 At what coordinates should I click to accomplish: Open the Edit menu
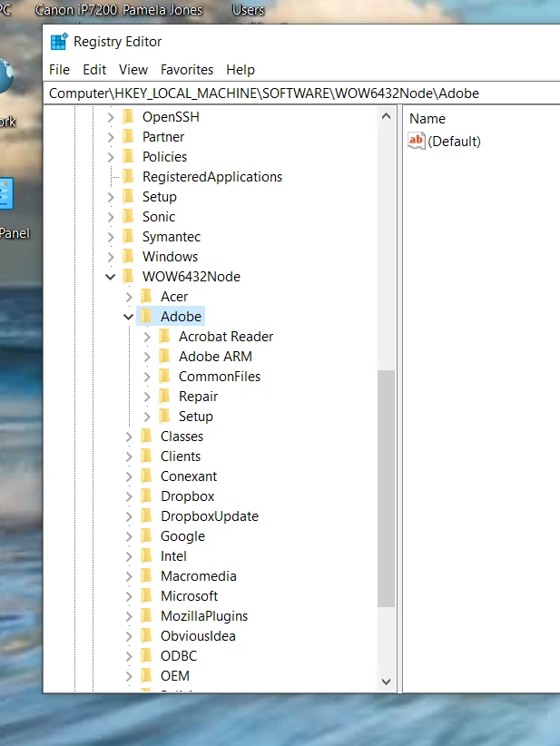94,70
